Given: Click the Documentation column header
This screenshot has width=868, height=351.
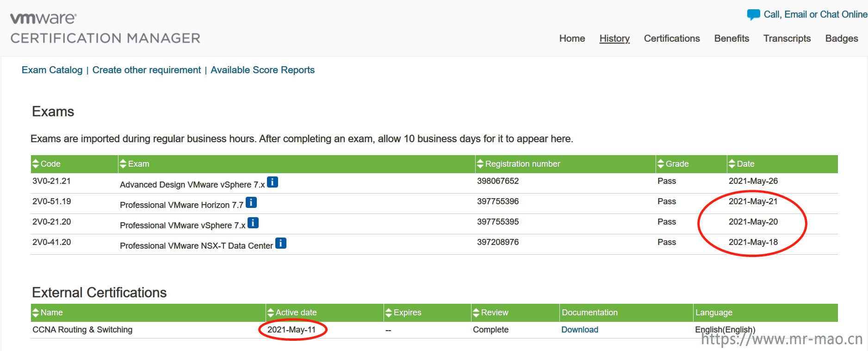Looking at the screenshot, I should [x=589, y=313].
